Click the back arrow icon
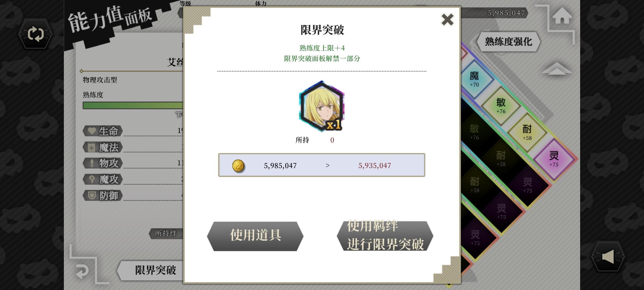The width and height of the screenshot is (644, 290). click(82, 271)
